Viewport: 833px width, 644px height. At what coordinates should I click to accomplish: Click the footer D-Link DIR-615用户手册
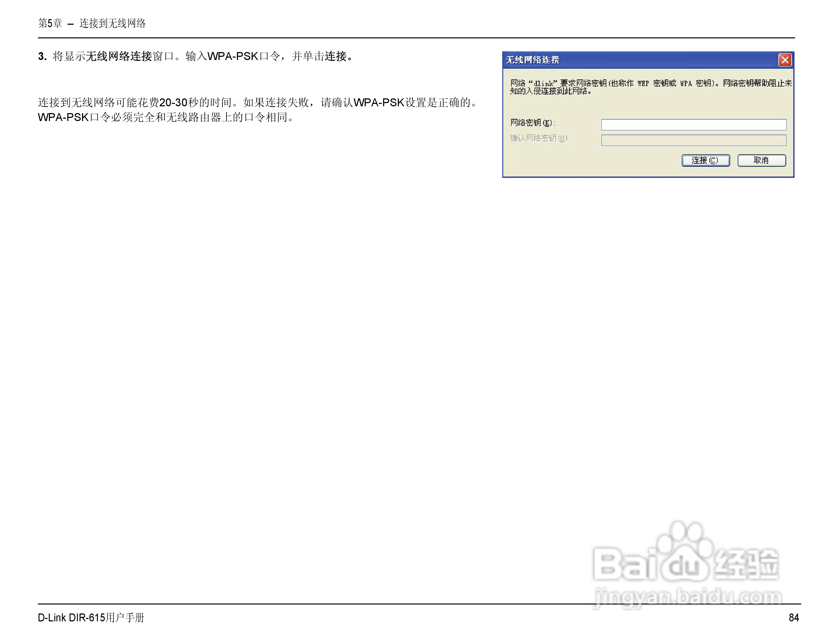[x=91, y=617]
